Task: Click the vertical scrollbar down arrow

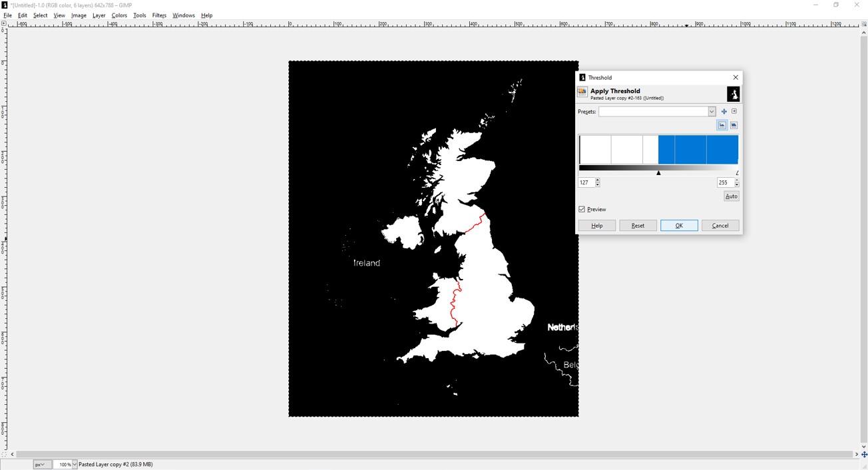Action: [864, 447]
